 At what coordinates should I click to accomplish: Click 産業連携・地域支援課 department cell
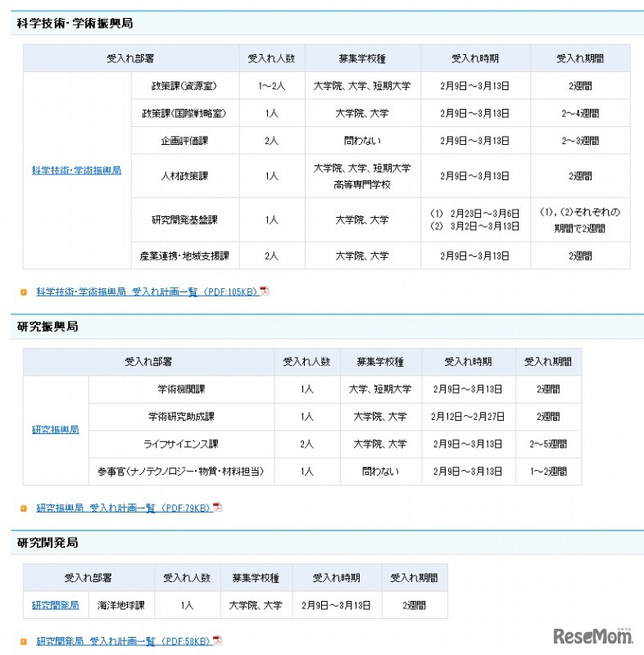click(185, 255)
